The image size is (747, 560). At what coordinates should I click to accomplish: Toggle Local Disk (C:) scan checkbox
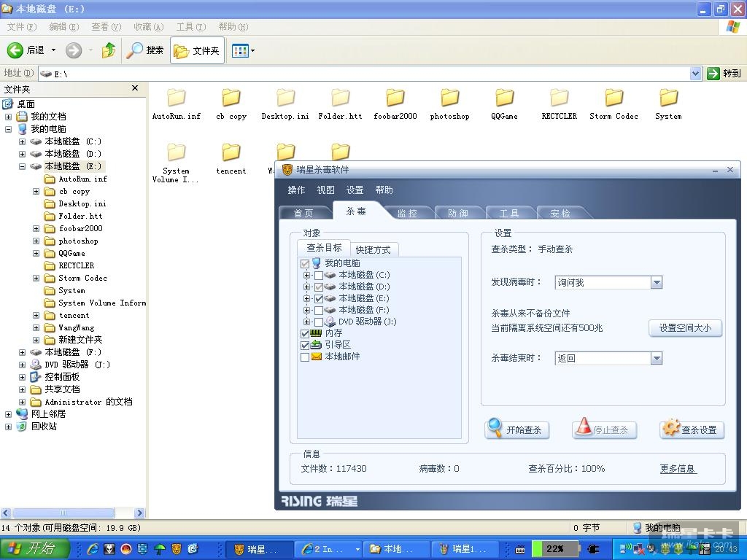coord(319,275)
